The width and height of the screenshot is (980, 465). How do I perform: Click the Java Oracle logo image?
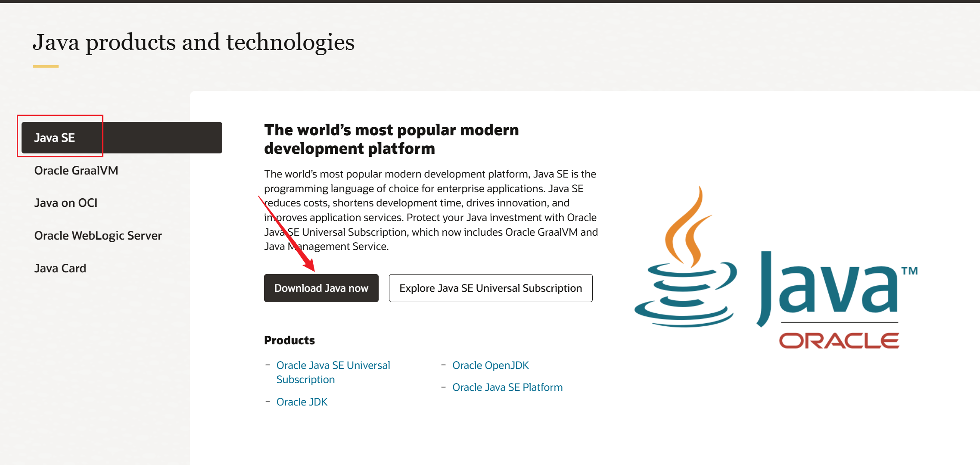point(776,268)
